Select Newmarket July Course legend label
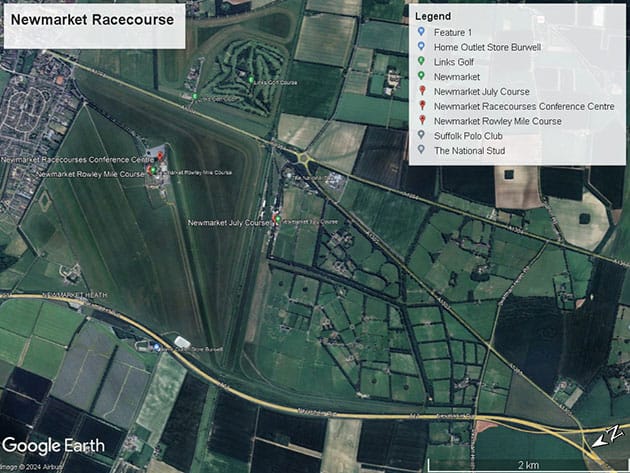This screenshot has width=630, height=473. 482,92
